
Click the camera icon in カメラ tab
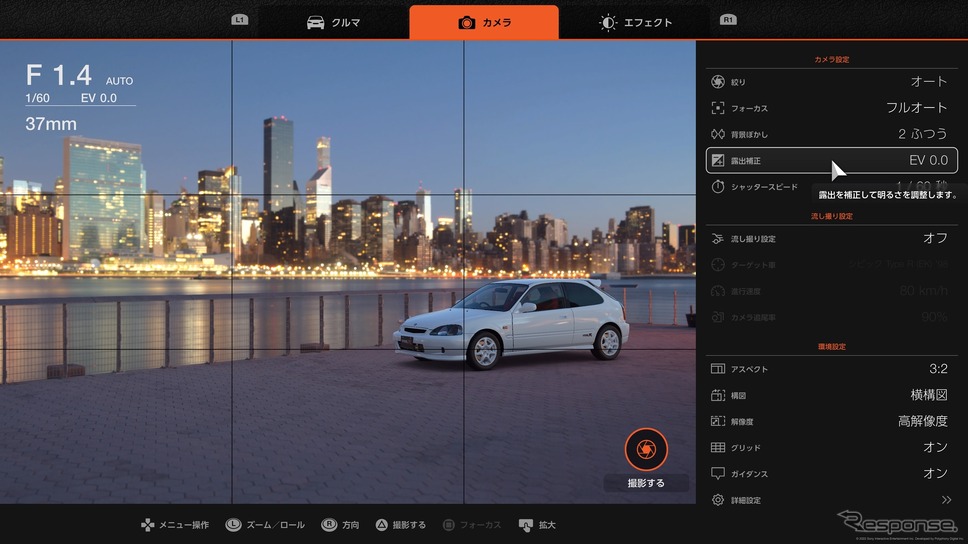click(x=467, y=23)
